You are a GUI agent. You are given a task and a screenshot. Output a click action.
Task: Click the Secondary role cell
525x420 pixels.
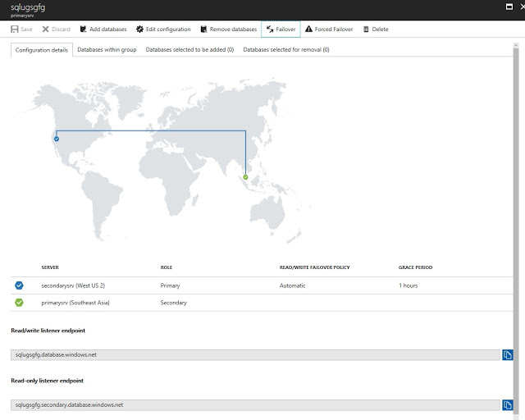tap(173, 303)
